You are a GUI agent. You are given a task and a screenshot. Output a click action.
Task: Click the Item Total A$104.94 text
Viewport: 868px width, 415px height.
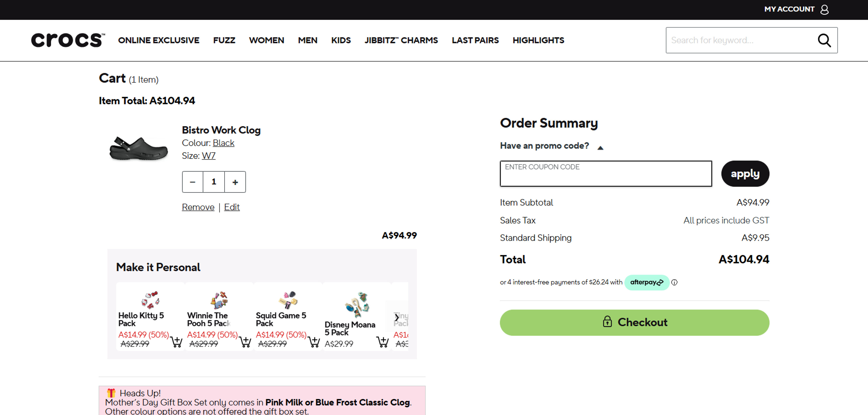pyautogui.click(x=147, y=101)
